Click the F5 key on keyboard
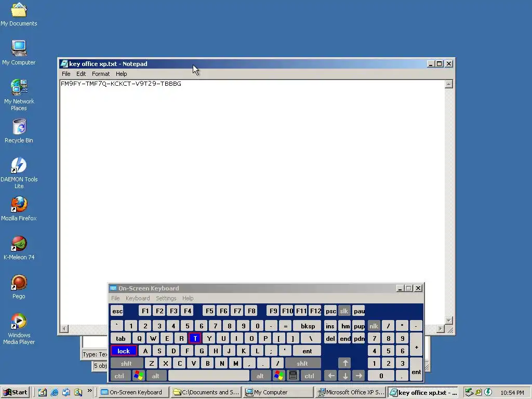532x399 pixels. pos(209,311)
